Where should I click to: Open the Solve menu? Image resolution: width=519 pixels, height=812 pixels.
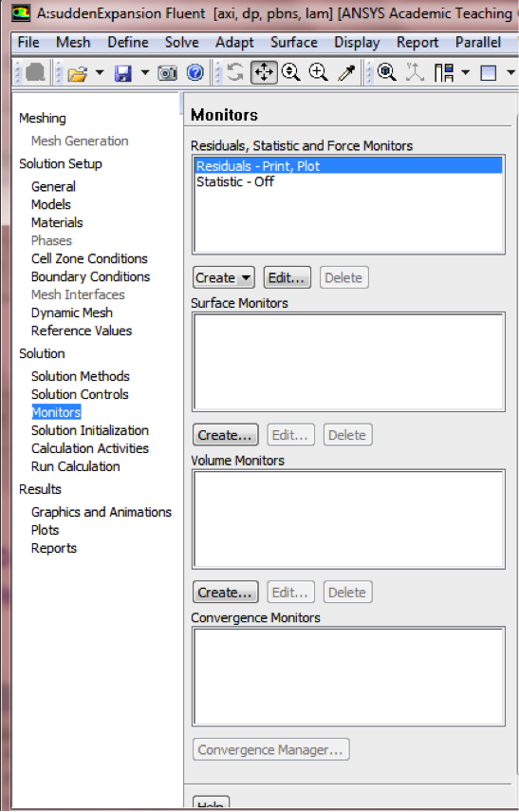pos(181,43)
